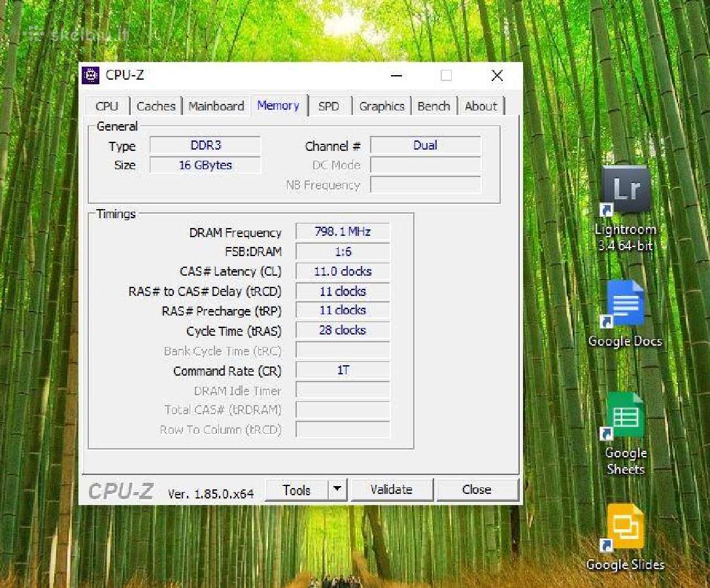Image resolution: width=710 pixels, height=588 pixels.
Task: Open Lightroom 3.4 64-bit desktop shortcut
Action: click(626, 208)
